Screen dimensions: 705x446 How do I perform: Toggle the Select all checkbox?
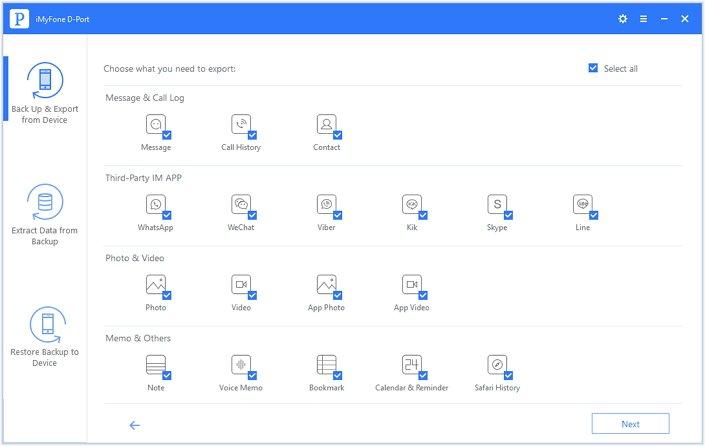pyautogui.click(x=593, y=68)
